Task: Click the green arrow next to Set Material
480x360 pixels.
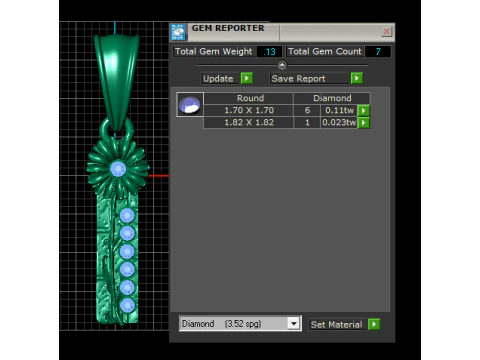Action: coord(374,324)
